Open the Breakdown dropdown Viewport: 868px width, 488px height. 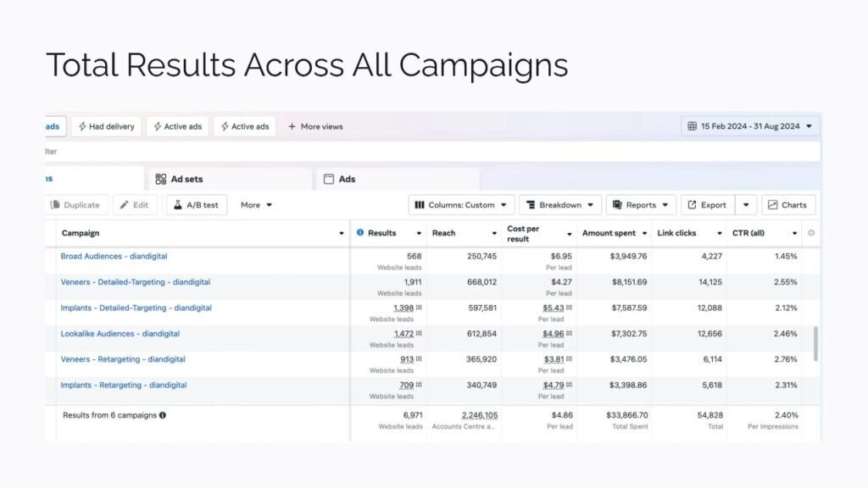(559, 205)
